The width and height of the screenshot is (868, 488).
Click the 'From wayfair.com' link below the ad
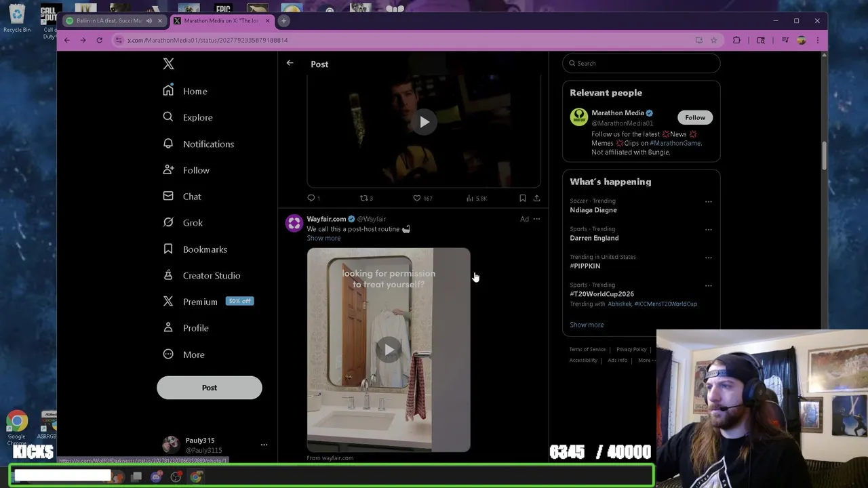pos(330,458)
